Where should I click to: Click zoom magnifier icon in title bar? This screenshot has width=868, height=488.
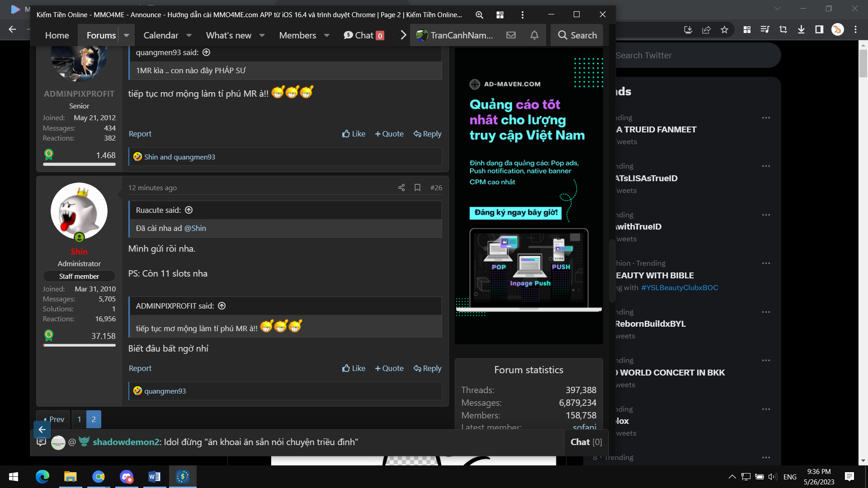(479, 15)
